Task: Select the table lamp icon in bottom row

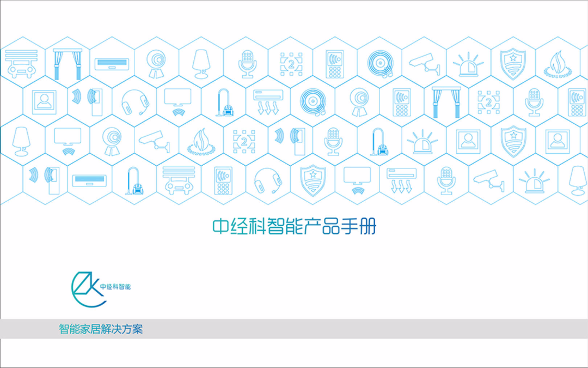Action: 578,179
